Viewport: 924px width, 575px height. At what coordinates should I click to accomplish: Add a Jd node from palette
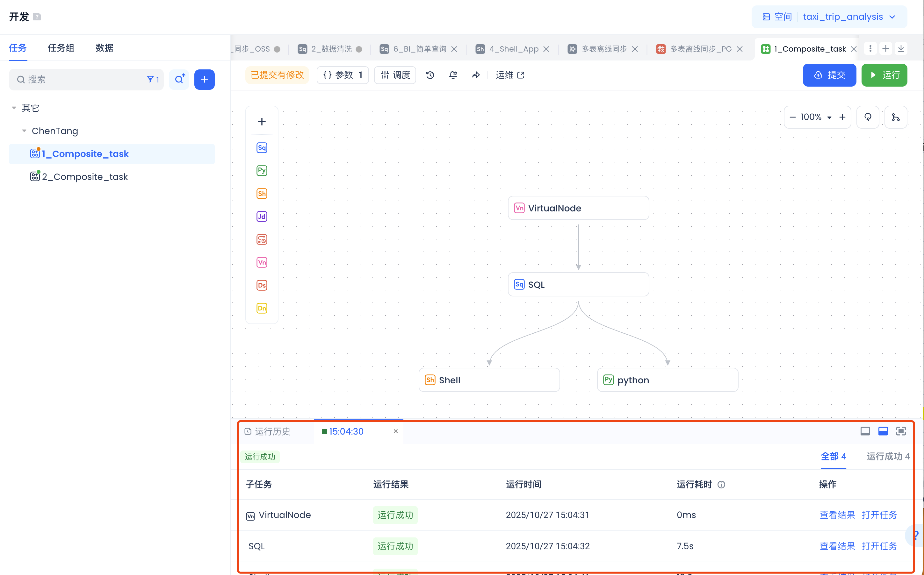tap(262, 217)
